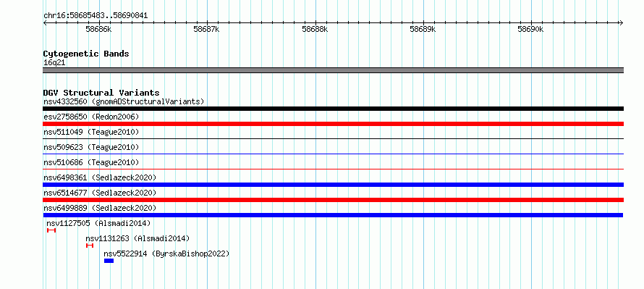
Task: Select the grey 16q21 cytogenetic band bar
Action: tap(333, 70)
